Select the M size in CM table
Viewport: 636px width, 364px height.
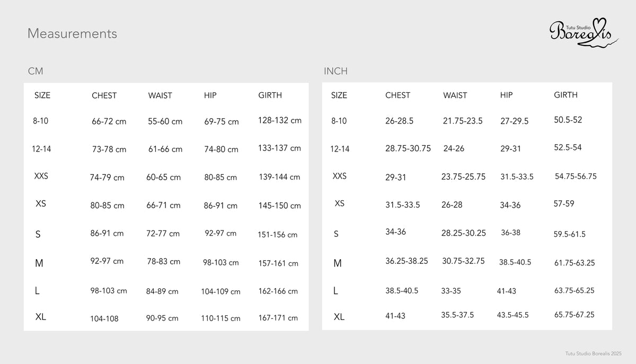coord(39,263)
